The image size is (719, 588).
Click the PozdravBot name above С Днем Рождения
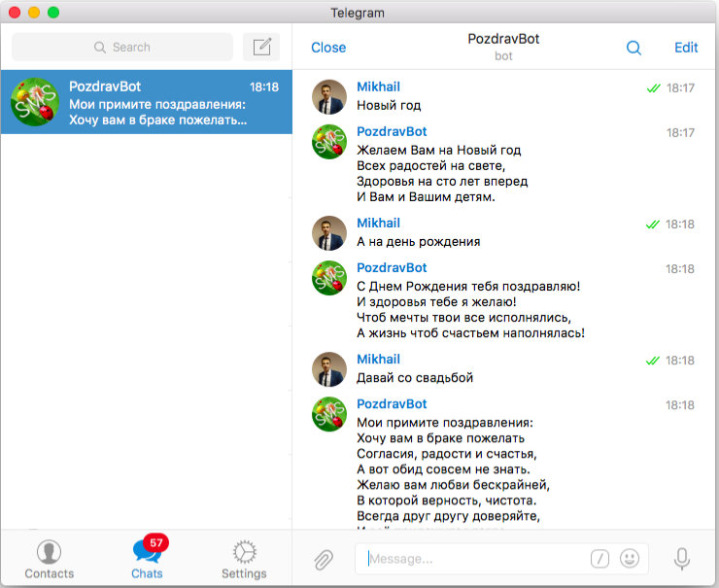[392, 268]
